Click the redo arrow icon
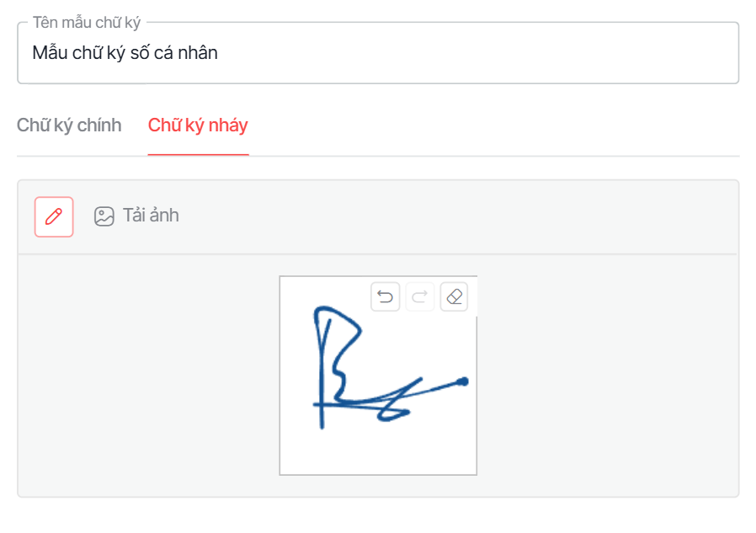 420,296
